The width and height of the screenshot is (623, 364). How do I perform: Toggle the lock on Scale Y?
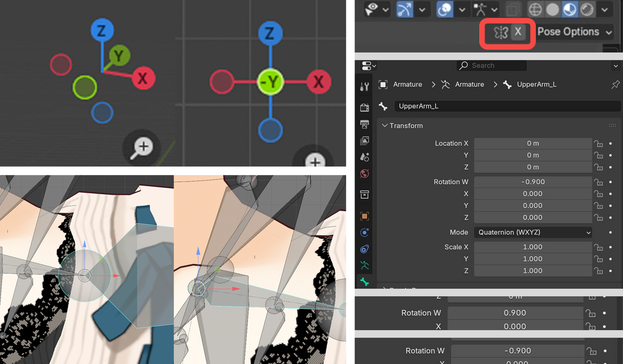pos(598,259)
